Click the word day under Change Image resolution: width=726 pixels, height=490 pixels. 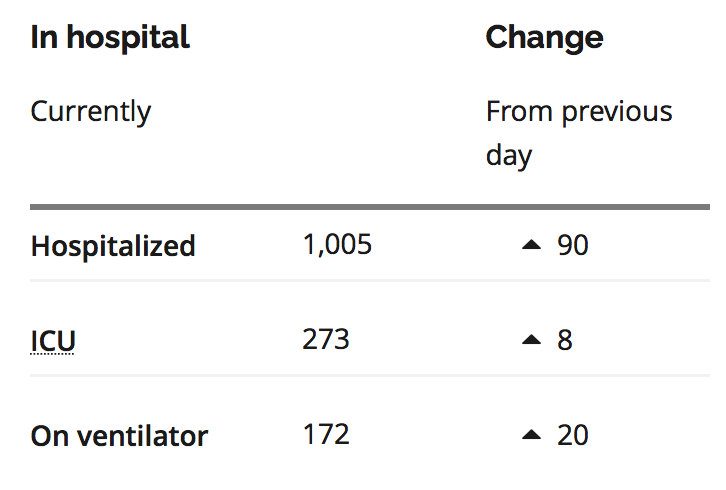[x=509, y=156]
